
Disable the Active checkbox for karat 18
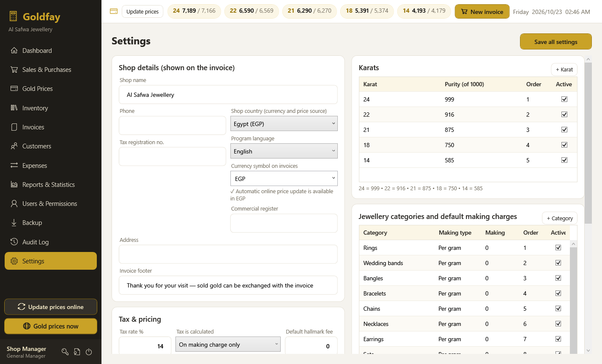(564, 145)
